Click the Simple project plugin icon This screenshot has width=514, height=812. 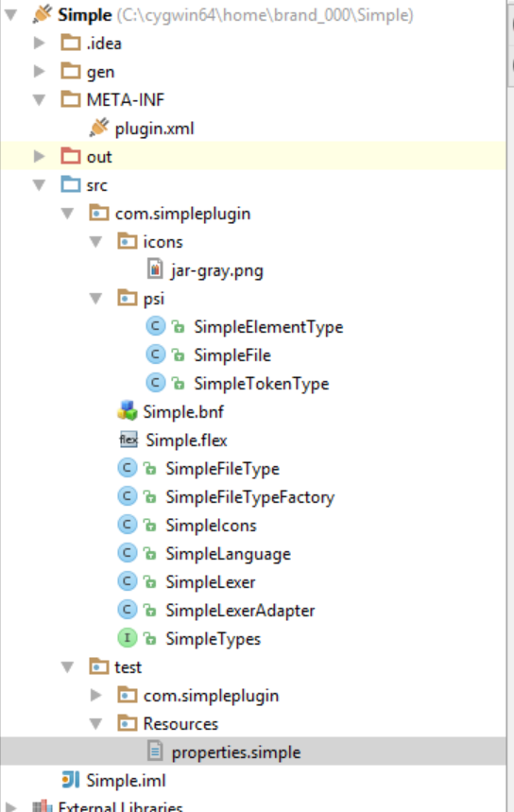click(42, 14)
